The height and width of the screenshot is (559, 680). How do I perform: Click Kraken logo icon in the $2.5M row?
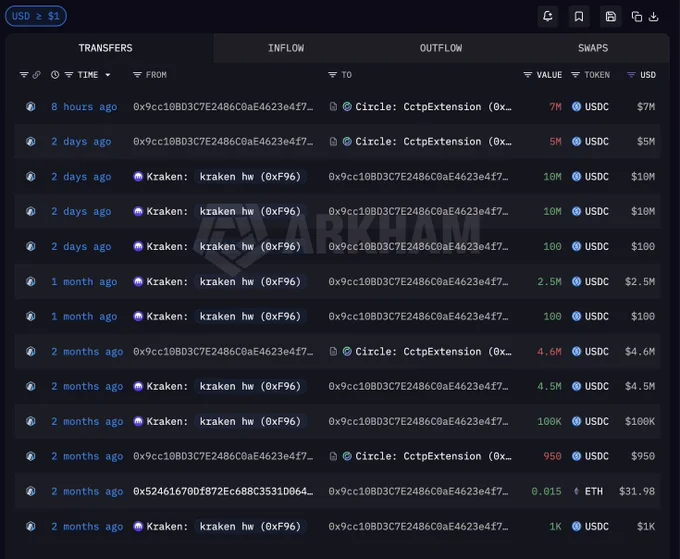tap(138, 281)
